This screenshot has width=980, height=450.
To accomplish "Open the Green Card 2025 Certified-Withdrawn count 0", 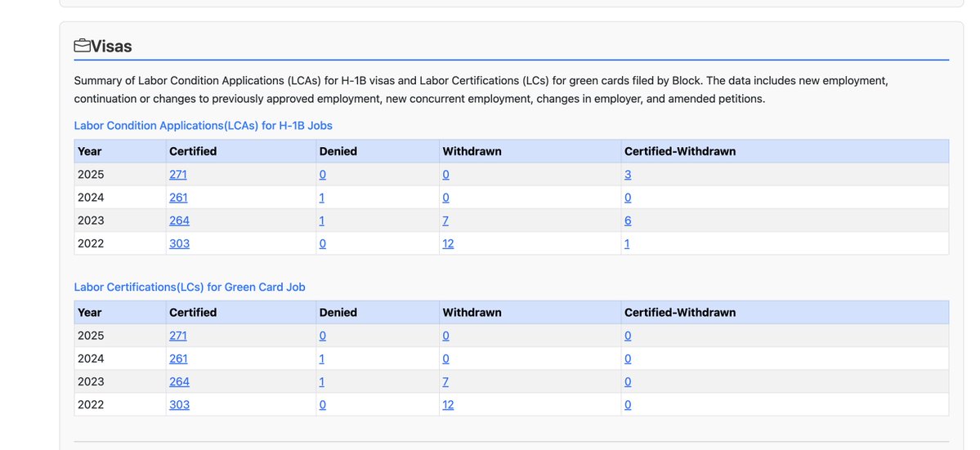I will 628,336.
